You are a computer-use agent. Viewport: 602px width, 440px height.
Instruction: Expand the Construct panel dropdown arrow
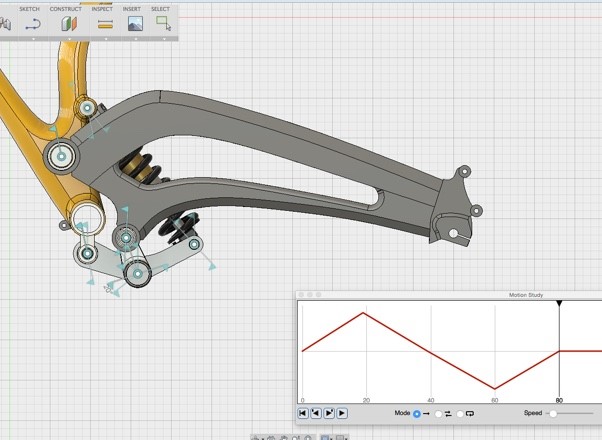coord(69,39)
